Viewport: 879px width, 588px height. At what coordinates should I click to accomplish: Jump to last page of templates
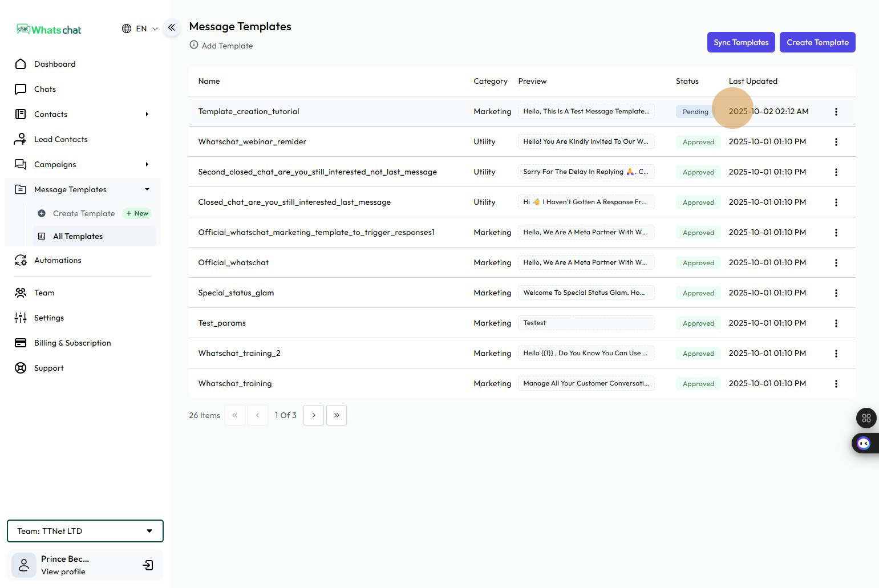[337, 415]
